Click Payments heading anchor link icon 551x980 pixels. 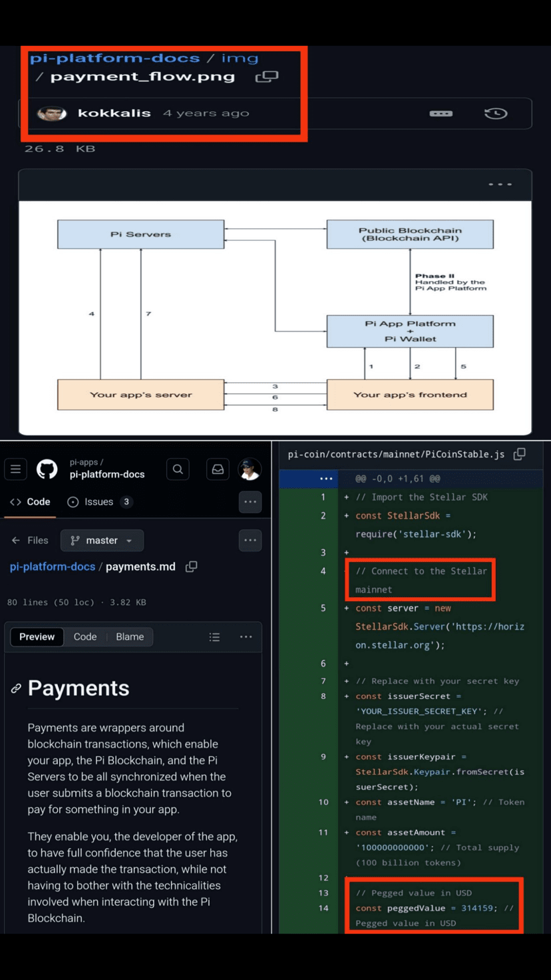tap(16, 688)
